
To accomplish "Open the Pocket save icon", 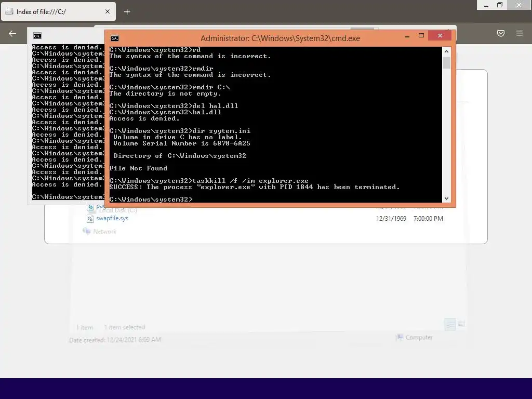I will pyautogui.click(x=500, y=33).
